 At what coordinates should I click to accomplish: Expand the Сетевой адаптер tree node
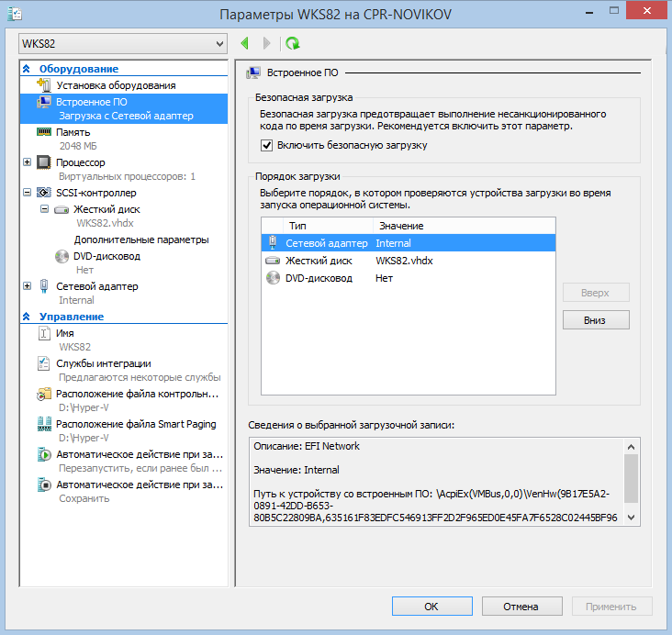click(x=28, y=286)
